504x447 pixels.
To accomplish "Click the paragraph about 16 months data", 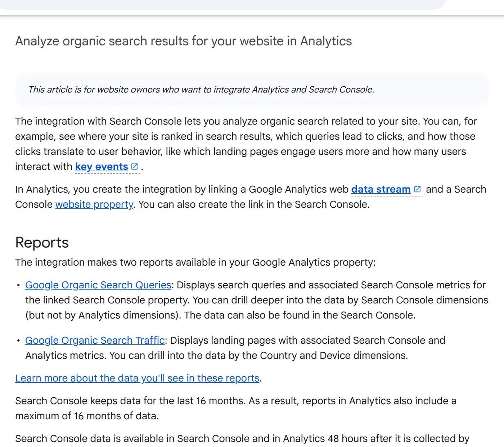I will tap(236, 408).
